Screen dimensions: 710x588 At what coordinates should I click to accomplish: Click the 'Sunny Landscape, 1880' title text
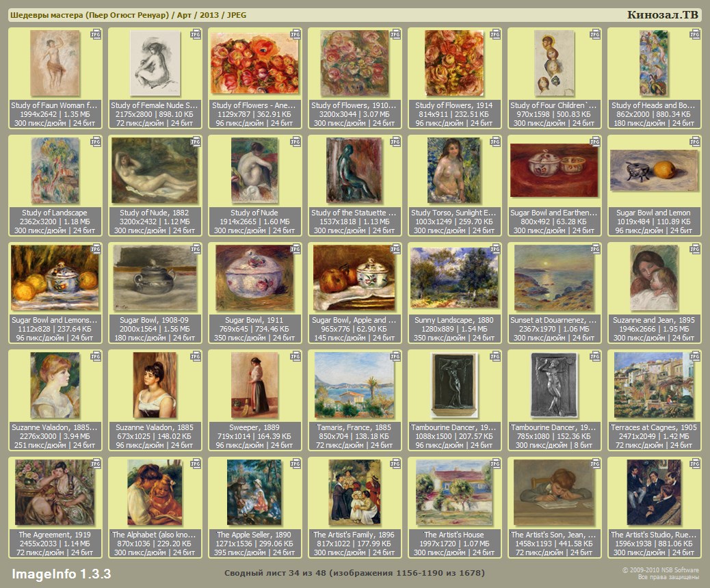pyautogui.click(x=454, y=320)
